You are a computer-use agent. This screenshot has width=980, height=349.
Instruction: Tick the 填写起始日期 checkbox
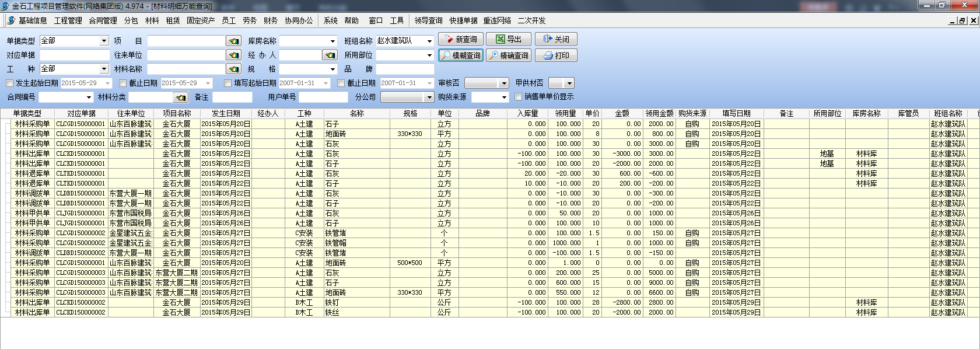[228, 83]
